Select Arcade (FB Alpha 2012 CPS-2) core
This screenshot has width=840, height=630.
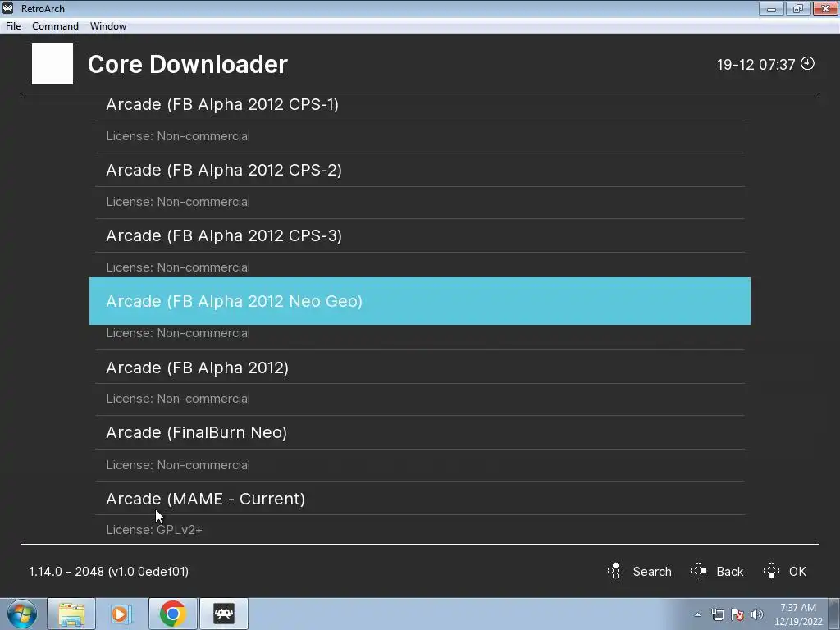(420, 171)
